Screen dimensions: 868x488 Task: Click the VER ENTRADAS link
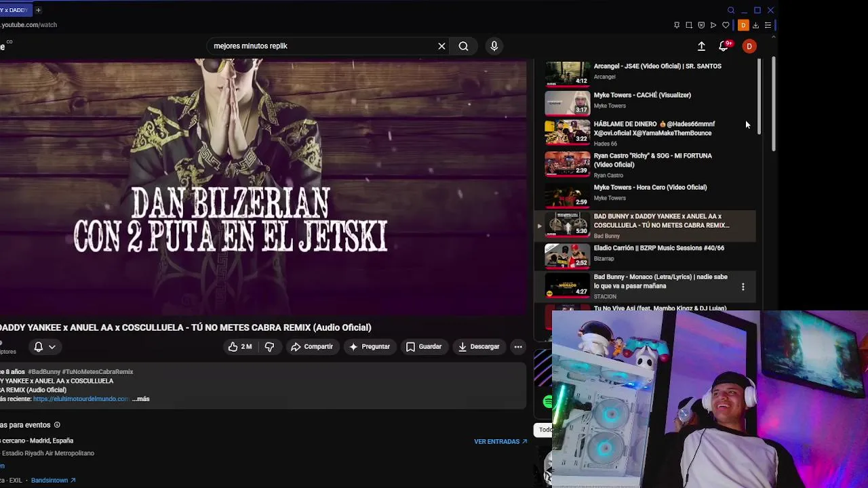(x=500, y=442)
